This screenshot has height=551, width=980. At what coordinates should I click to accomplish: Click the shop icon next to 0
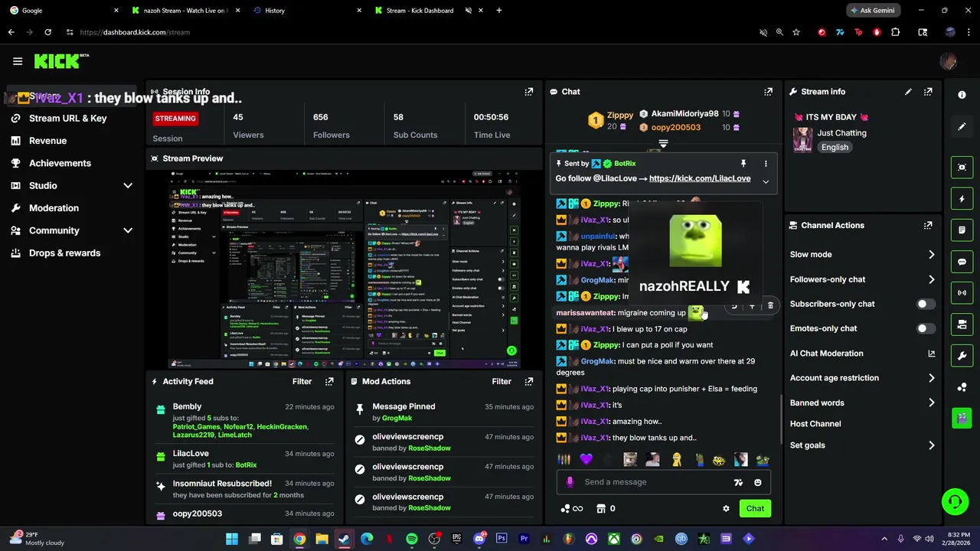click(x=601, y=508)
